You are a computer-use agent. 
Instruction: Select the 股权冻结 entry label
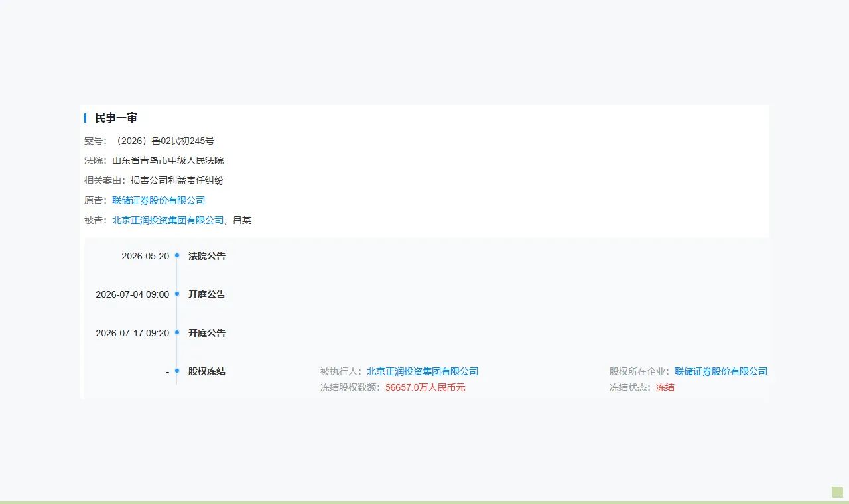207,371
